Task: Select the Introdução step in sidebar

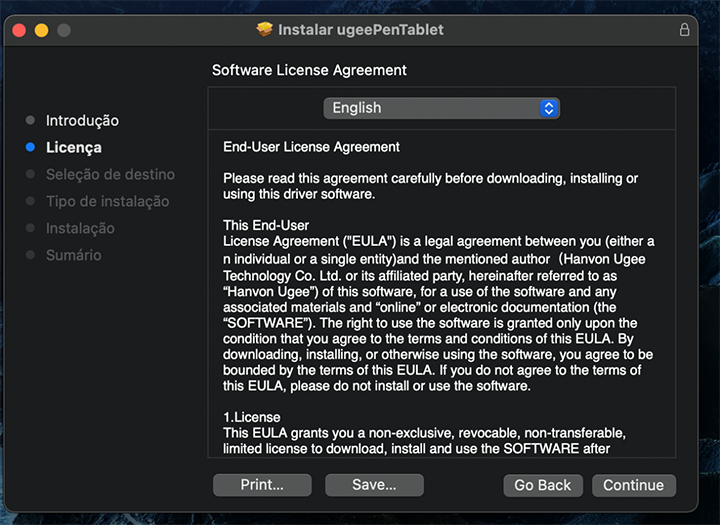Action: (82, 120)
